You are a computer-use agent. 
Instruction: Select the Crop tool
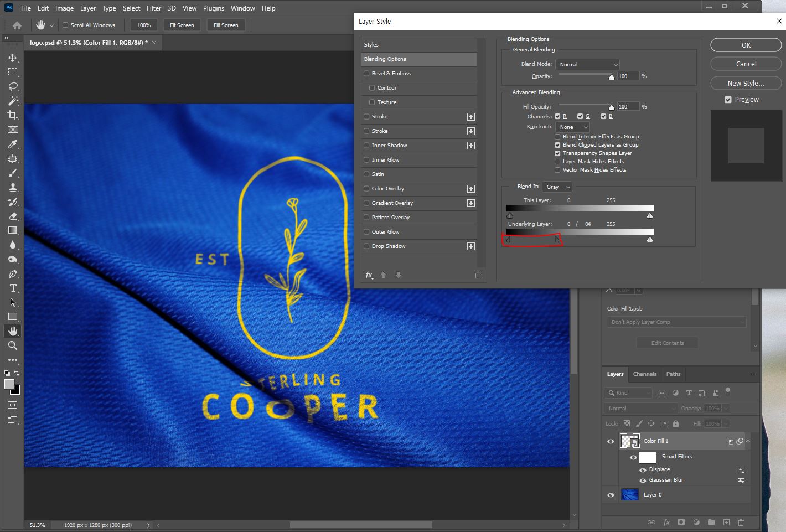pyautogui.click(x=13, y=115)
